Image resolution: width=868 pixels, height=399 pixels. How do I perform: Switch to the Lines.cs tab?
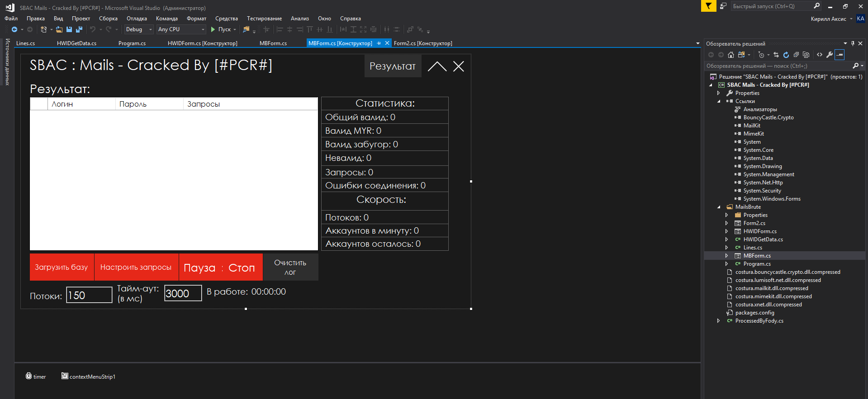[x=26, y=43]
